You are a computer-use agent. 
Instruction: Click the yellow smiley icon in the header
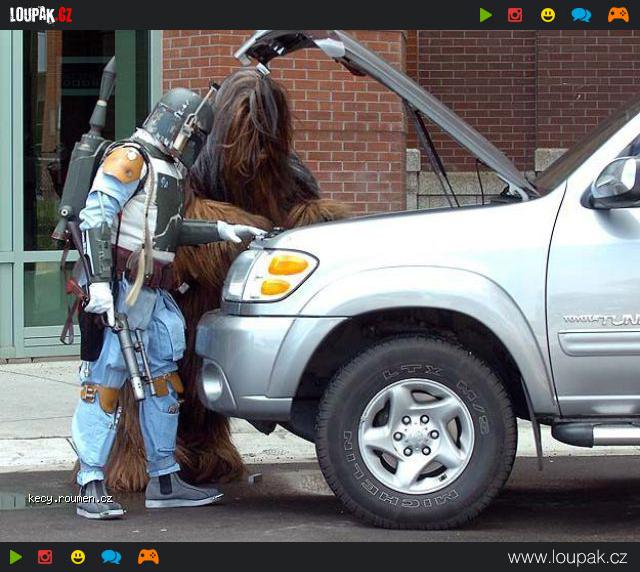click(x=548, y=15)
